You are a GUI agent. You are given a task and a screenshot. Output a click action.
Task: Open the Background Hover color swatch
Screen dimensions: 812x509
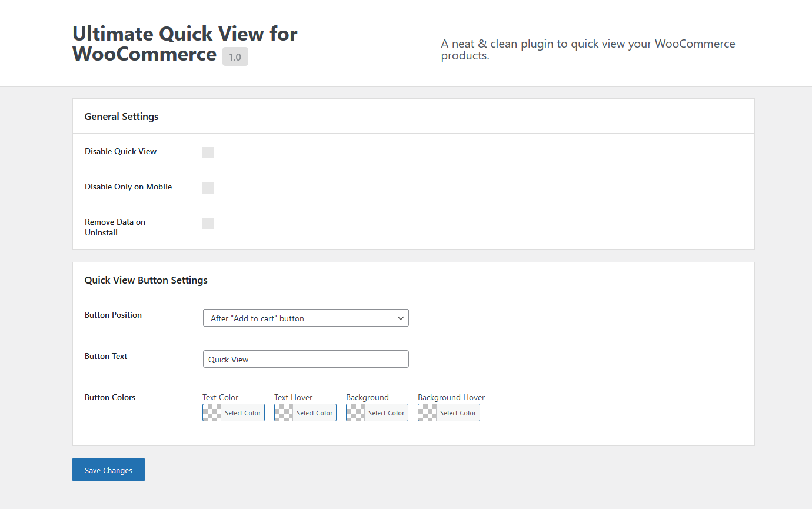(428, 412)
